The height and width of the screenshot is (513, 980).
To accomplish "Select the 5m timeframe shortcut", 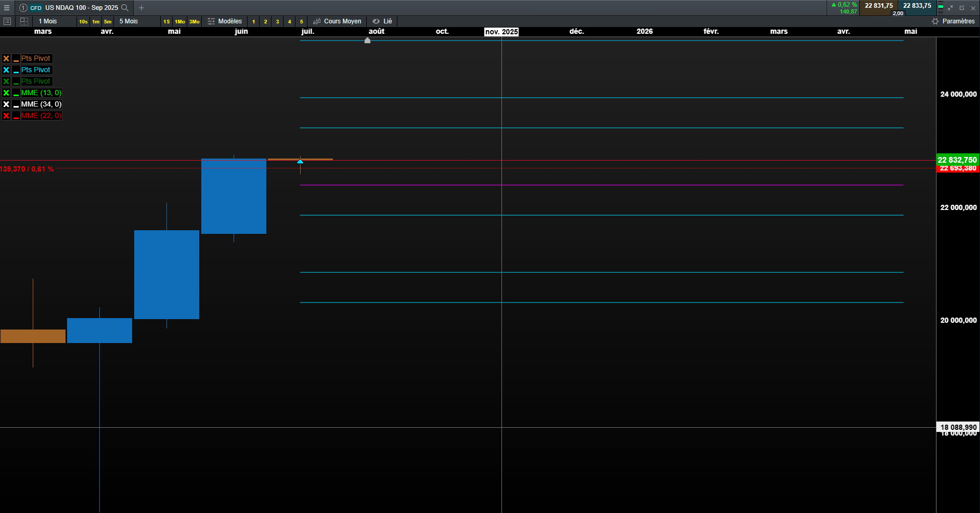I will click(108, 22).
